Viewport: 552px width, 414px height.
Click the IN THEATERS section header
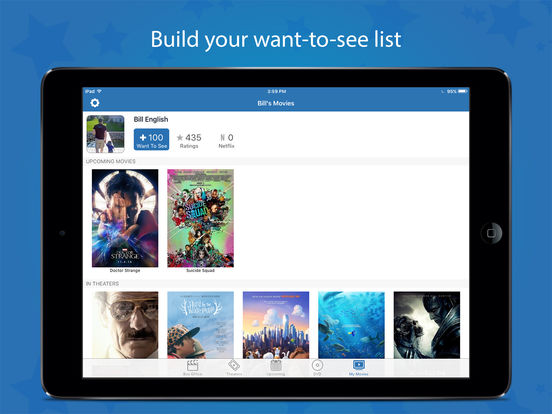pyautogui.click(x=102, y=283)
